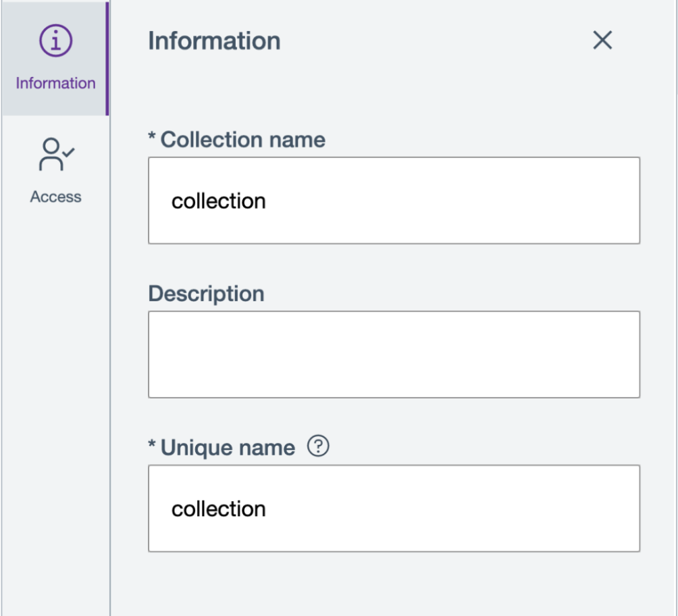Switch to the Information tab label

pyautogui.click(x=55, y=83)
